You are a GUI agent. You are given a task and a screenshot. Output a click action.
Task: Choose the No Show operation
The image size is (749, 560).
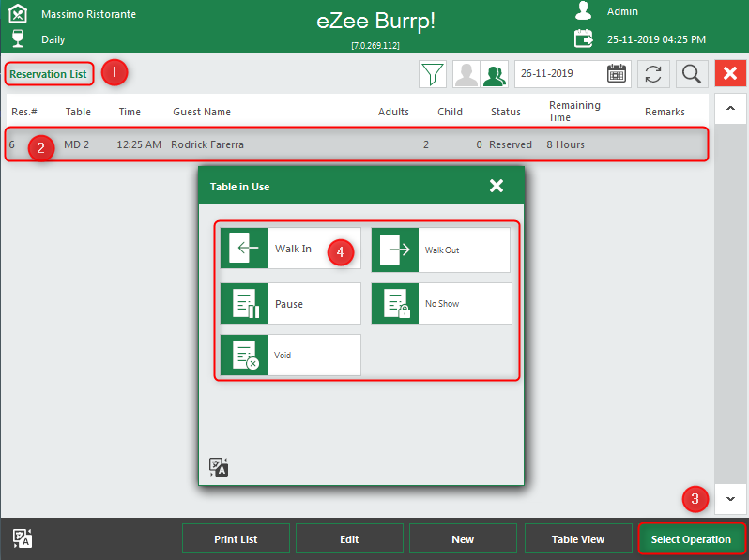pos(441,304)
